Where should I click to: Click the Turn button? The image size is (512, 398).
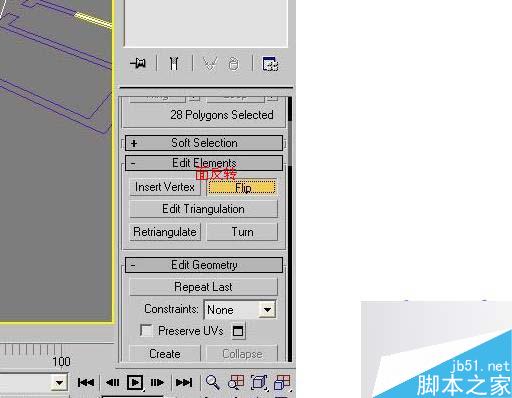tap(242, 232)
